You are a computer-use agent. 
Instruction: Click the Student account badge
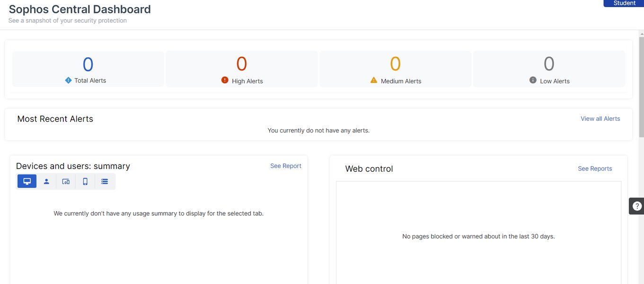coord(624,3)
